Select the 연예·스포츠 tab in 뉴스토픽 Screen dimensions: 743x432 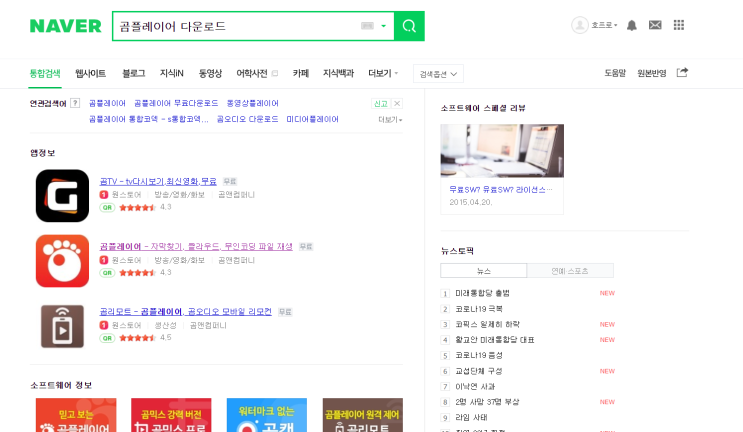(x=570, y=271)
